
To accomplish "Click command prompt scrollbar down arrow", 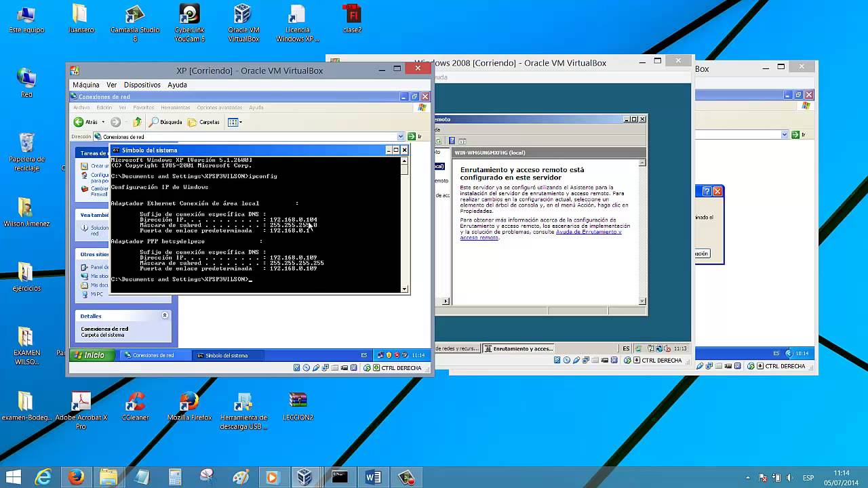I will tap(405, 289).
